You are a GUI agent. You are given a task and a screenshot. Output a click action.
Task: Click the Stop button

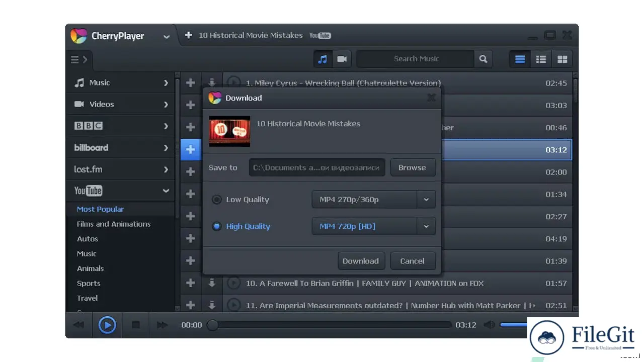pos(136,325)
